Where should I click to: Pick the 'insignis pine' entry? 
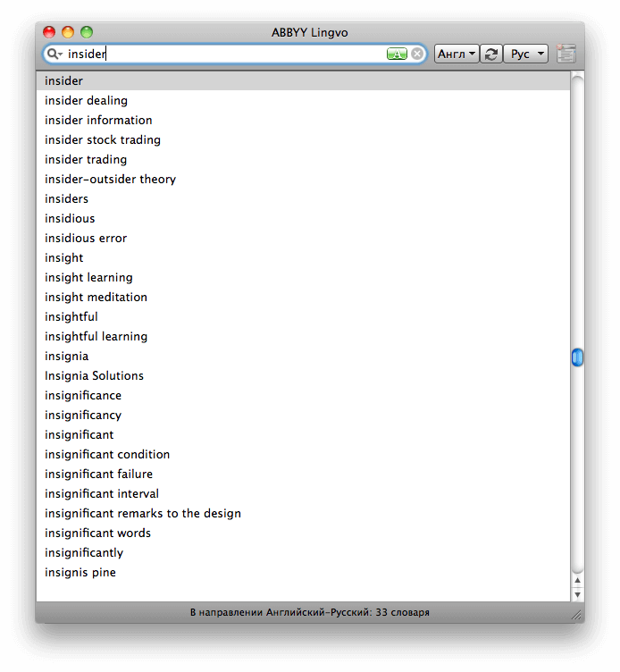80,573
